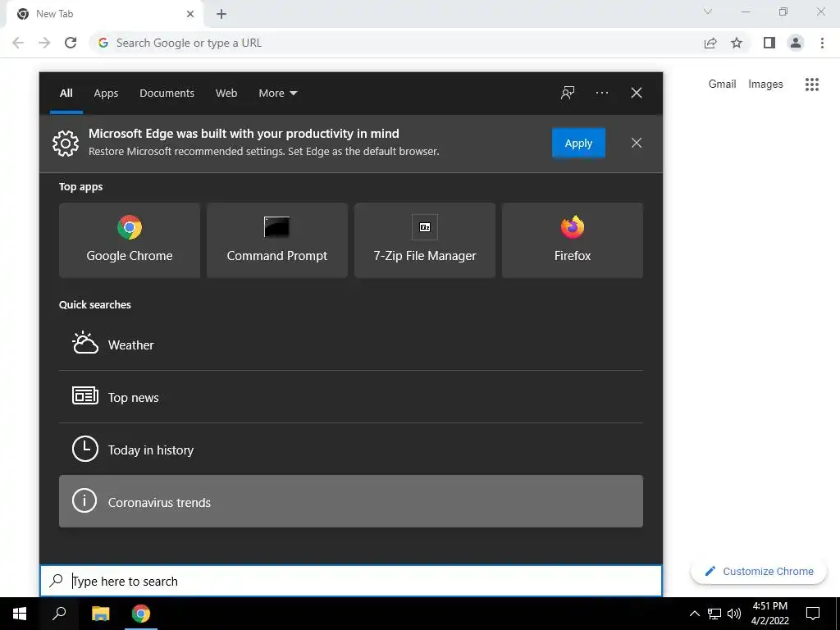This screenshot has width=840, height=630.
Task: Open Windows notification center
Action: point(813,614)
